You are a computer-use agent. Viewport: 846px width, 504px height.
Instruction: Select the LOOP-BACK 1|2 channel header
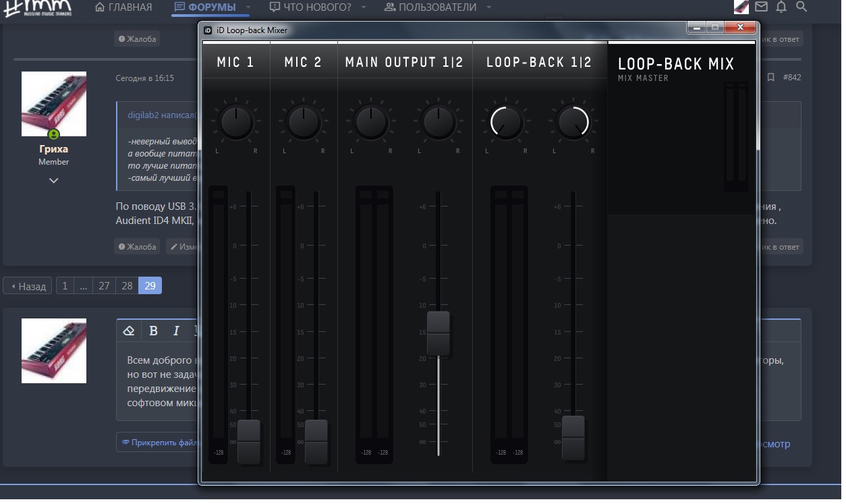pos(539,62)
